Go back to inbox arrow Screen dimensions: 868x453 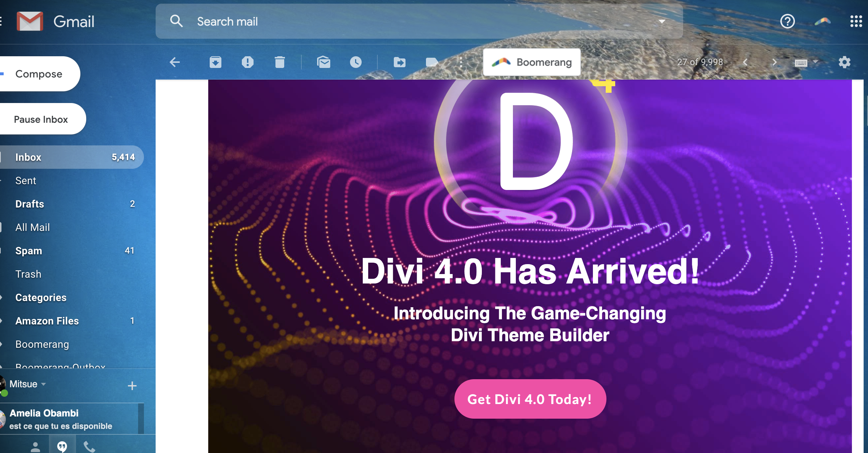point(175,62)
